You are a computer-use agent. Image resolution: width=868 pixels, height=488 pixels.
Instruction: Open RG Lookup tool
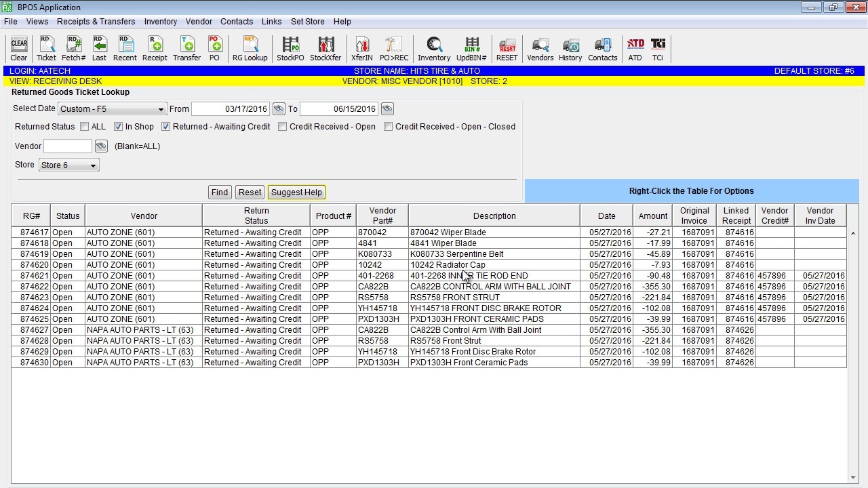pos(250,49)
